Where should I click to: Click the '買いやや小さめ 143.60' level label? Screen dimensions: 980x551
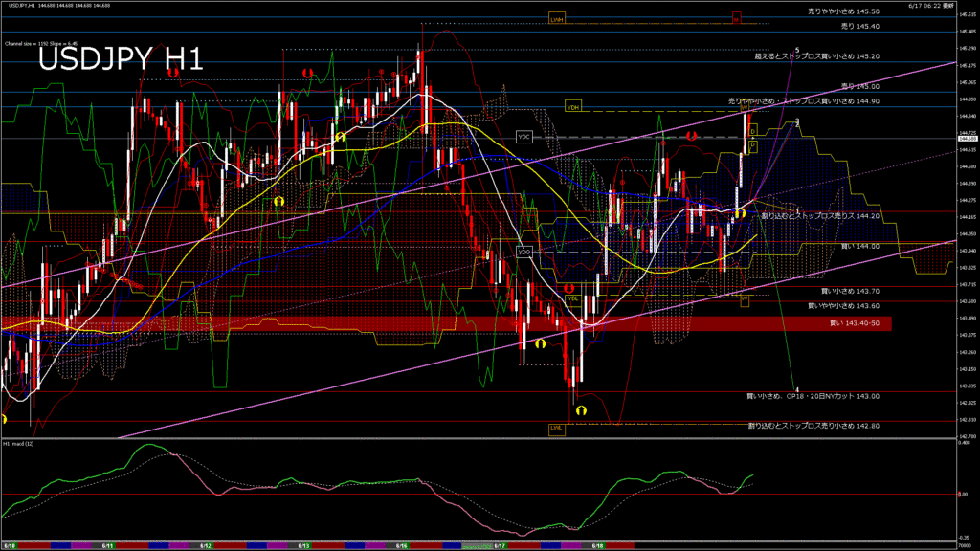pyautogui.click(x=844, y=306)
